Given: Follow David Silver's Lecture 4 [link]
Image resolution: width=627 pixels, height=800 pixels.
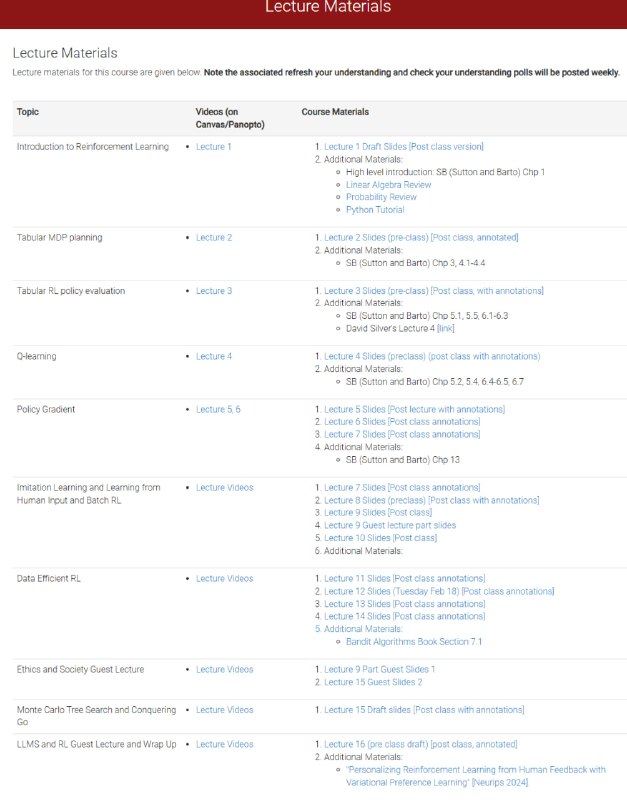Looking at the screenshot, I should point(445,329).
